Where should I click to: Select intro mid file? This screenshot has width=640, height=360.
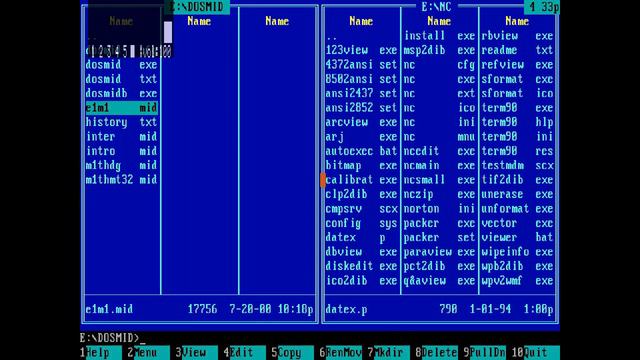[122, 151]
